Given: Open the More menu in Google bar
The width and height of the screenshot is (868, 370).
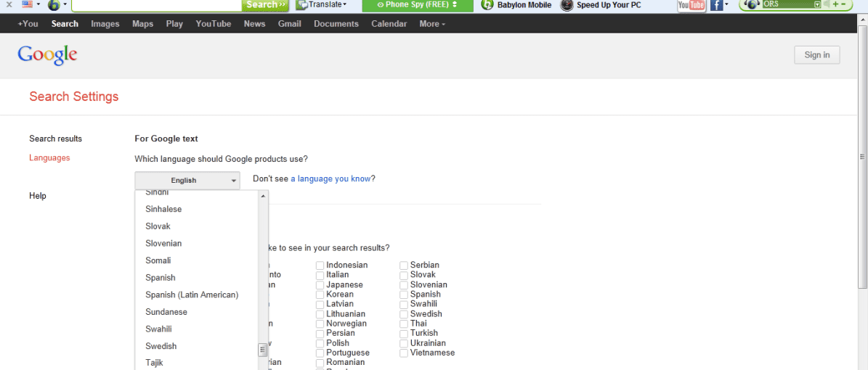Looking at the screenshot, I should [x=432, y=24].
